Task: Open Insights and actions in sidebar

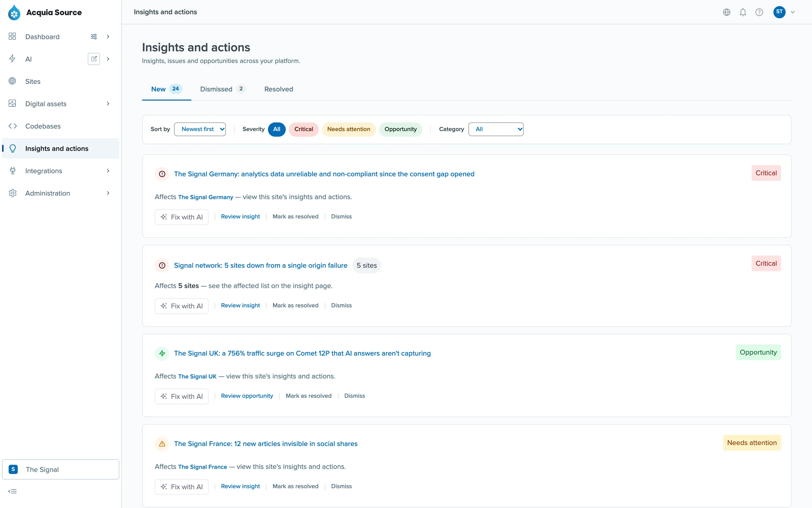Action: (x=61, y=148)
